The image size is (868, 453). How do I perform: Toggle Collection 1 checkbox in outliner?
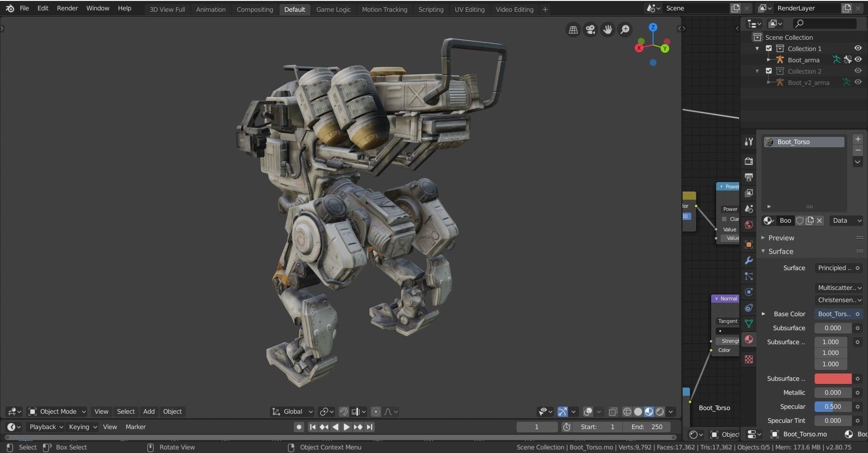(x=769, y=48)
